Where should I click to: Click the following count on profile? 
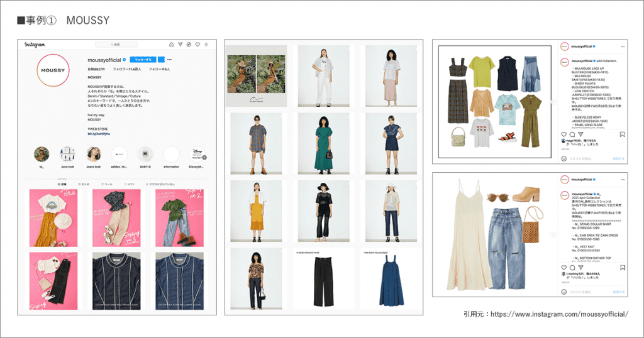point(159,69)
